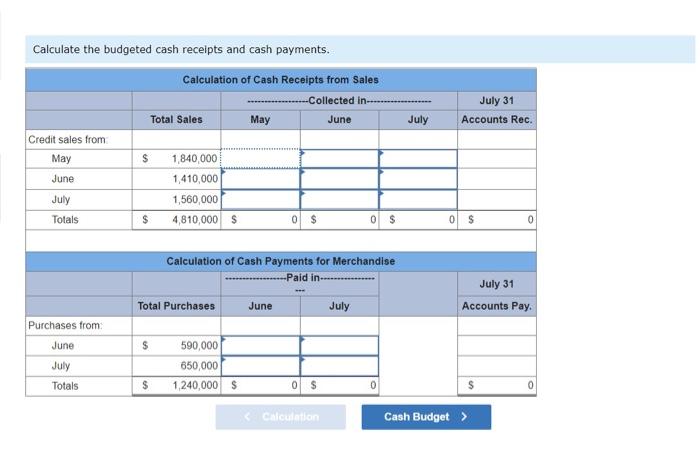The height and width of the screenshot is (473, 700).
Task: Select June sales collected in June cell
Action: [x=340, y=178]
